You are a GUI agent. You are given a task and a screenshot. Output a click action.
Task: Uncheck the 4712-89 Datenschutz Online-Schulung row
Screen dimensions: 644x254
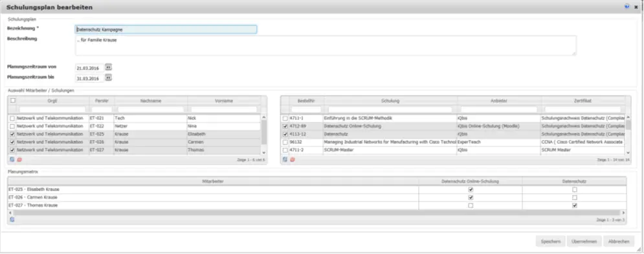pos(285,126)
